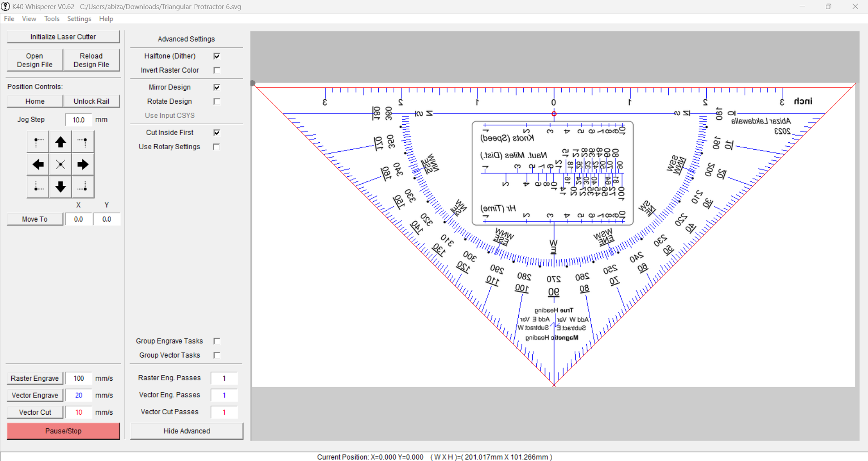Viewport: 868px width, 461px height.
Task: Jog the laser head to the right
Action: point(82,164)
